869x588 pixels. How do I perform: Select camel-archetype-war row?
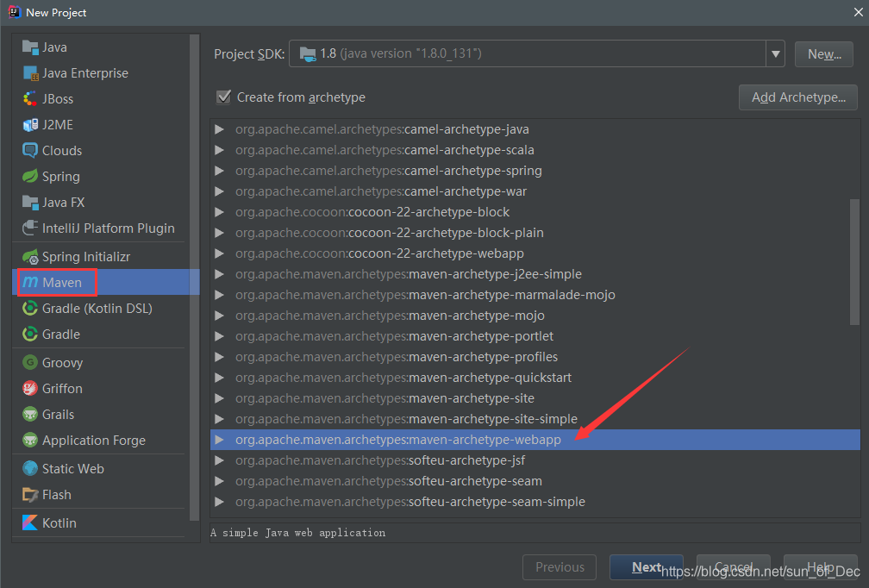pyautogui.click(x=535, y=191)
